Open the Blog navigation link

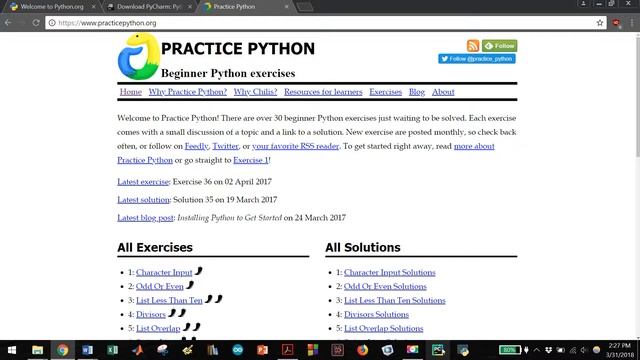[417, 92]
